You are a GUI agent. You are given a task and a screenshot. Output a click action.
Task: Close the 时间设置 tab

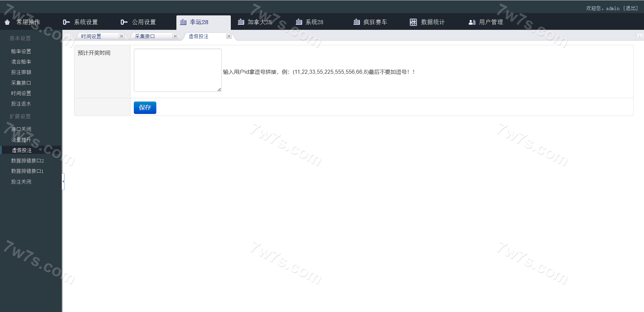click(121, 36)
